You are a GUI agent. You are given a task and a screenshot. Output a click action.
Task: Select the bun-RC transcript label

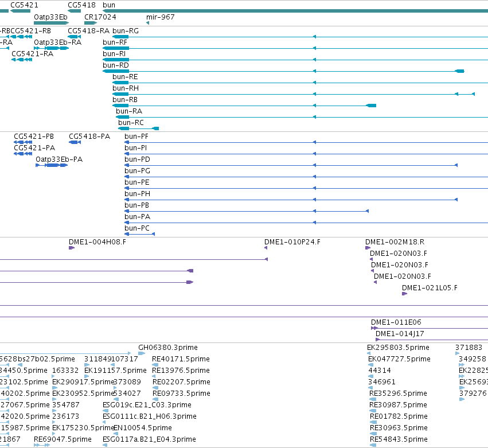(x=131, y=123)
